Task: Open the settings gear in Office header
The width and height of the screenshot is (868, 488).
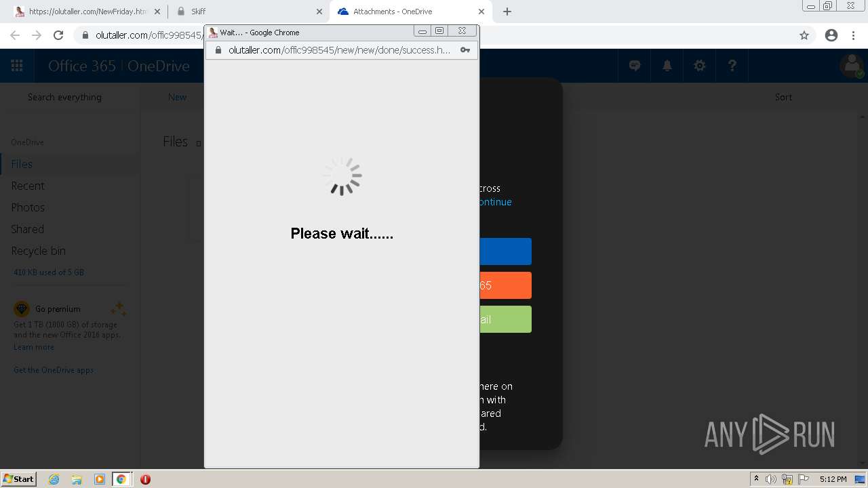Action: click(x=700, y=66)
